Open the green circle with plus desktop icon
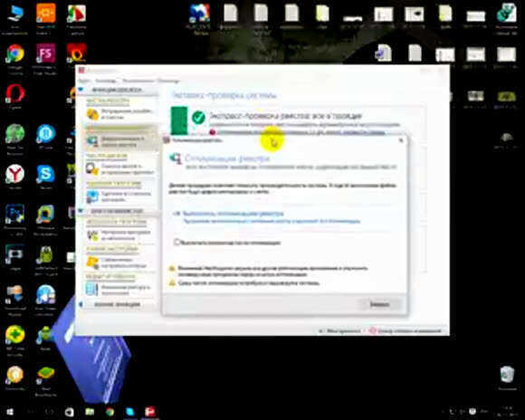525x420 pixels. click(14, 334)
